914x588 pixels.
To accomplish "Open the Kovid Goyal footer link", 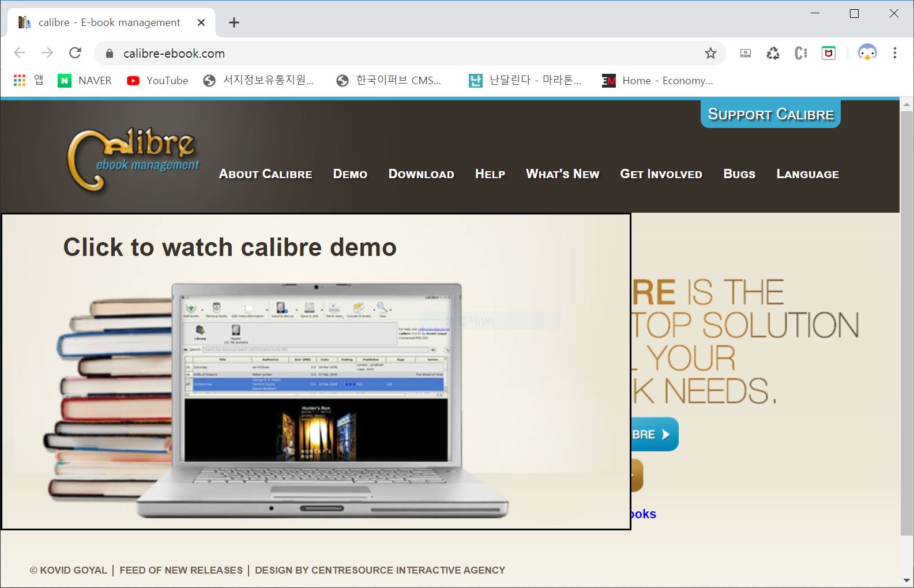I will [73, 570].
